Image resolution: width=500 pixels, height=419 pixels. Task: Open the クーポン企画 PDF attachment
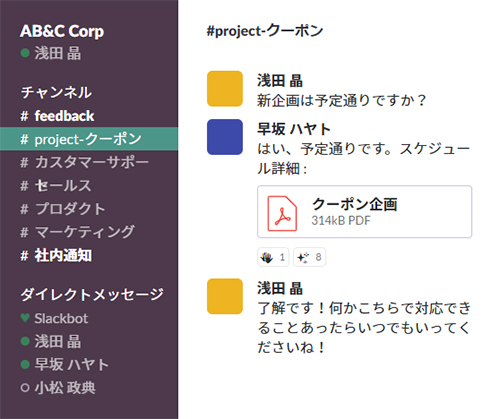364,212
